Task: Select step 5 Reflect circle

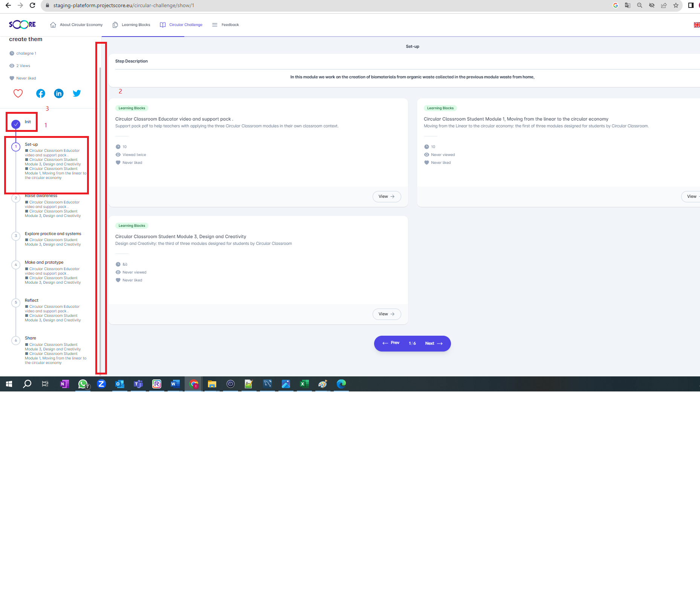Action: click(x=16, y=303)
